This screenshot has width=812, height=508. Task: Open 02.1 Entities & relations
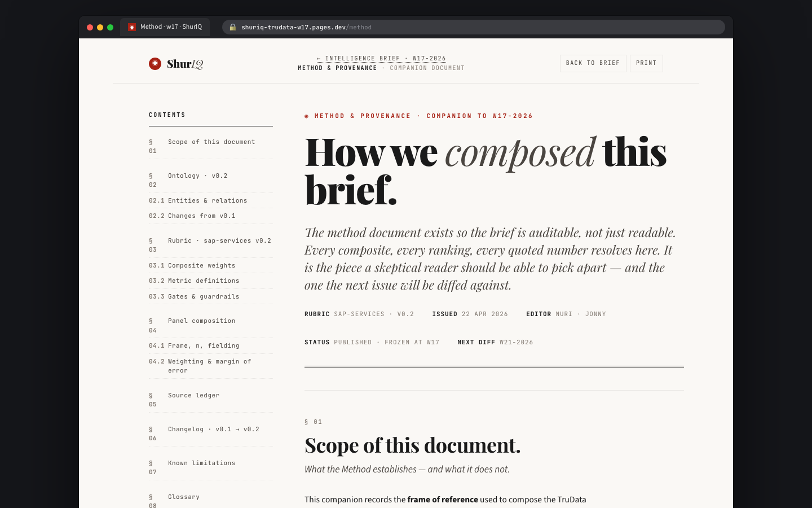pyautogui.click(x=198, y=200)
